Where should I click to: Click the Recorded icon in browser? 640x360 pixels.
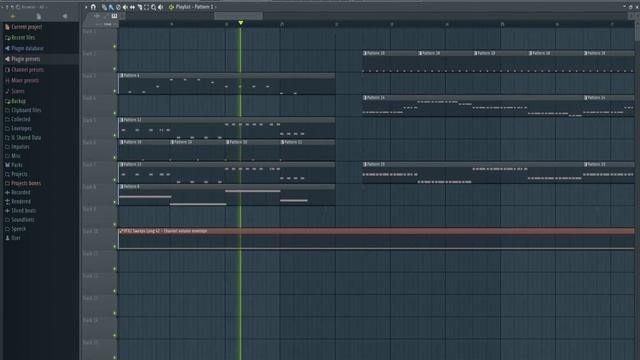[x=7, y=192]
